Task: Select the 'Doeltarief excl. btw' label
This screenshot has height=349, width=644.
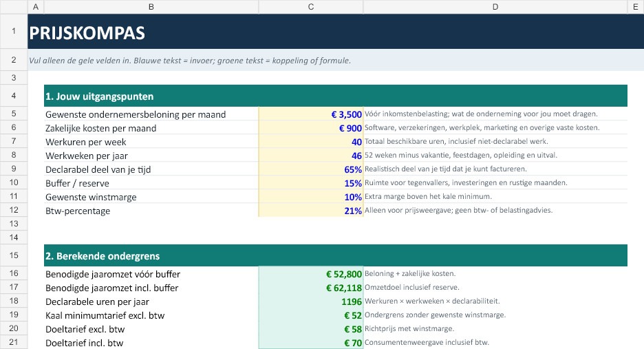Action: tap(85, 329)
